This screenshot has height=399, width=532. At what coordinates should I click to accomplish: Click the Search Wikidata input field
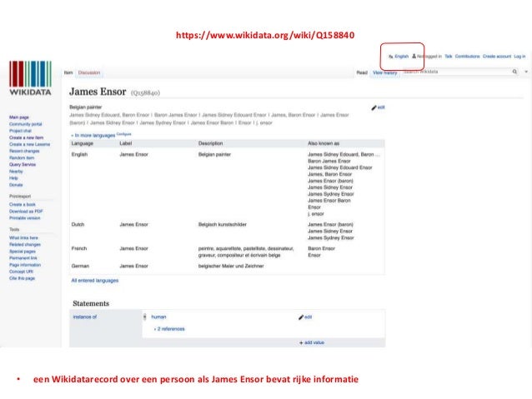tap(457, 72)
